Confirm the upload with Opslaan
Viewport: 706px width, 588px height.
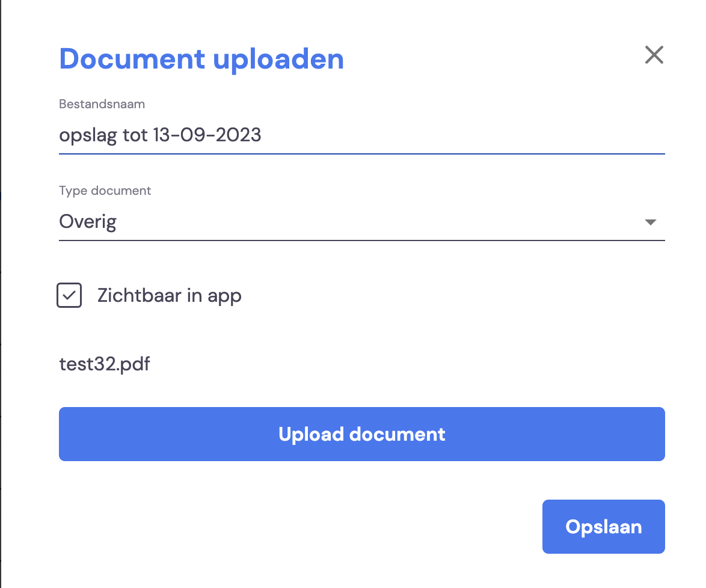click(603, 526)
